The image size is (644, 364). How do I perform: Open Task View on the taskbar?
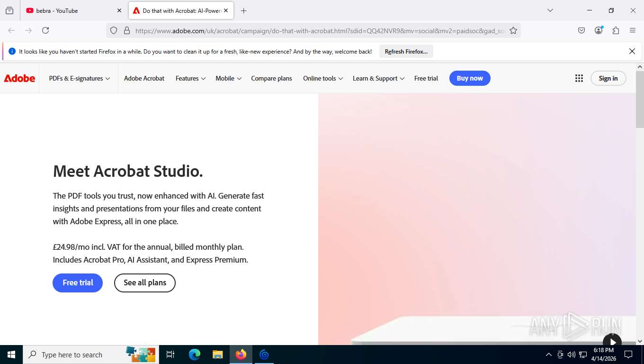[x=170, y=355]
